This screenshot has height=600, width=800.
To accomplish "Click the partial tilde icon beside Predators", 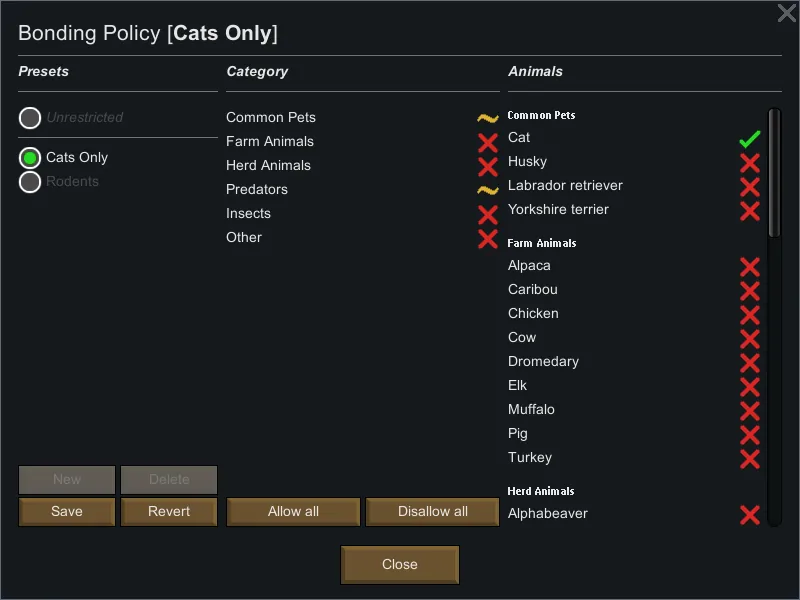I will (487, 190).
